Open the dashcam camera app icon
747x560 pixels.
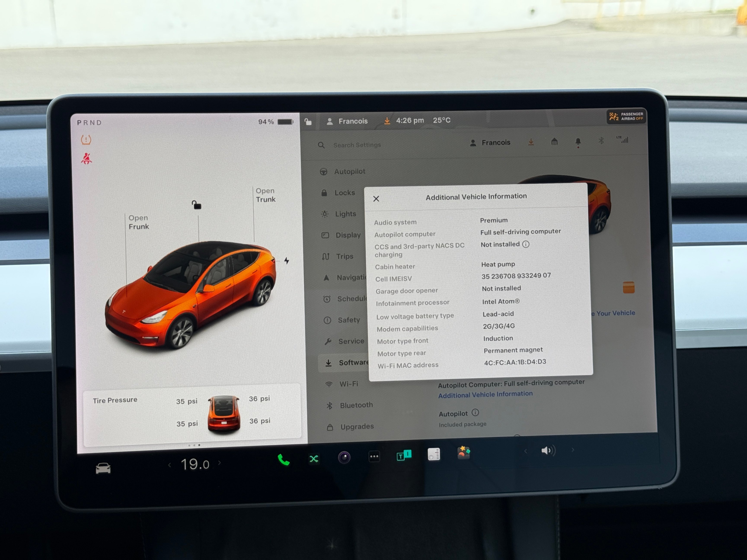344,458
